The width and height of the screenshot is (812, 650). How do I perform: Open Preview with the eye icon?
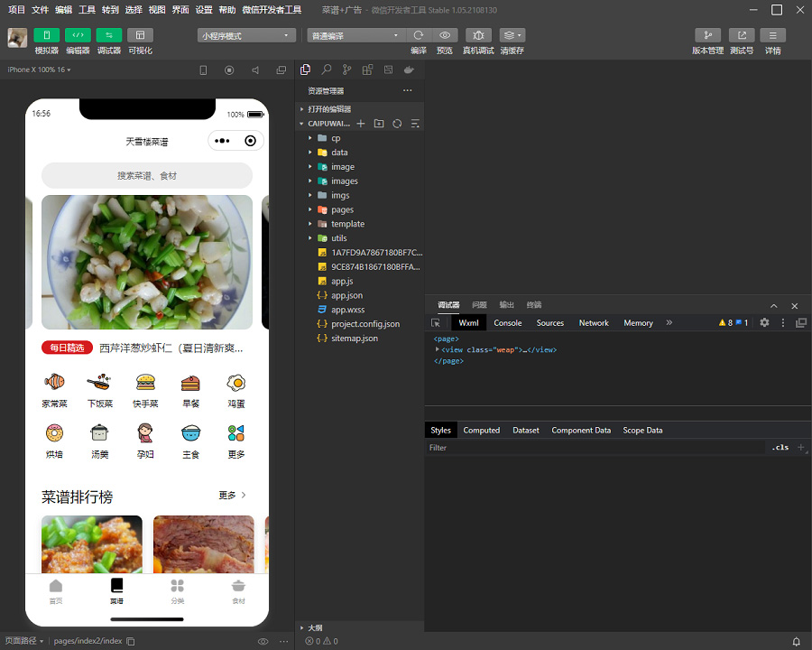tap(444, 35)
